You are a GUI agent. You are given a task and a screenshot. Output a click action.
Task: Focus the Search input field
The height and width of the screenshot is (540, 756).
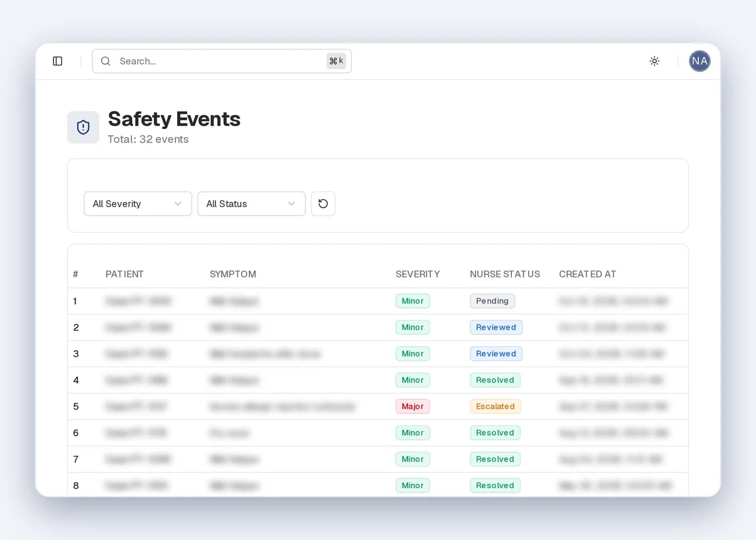click(x=221, y=61)
